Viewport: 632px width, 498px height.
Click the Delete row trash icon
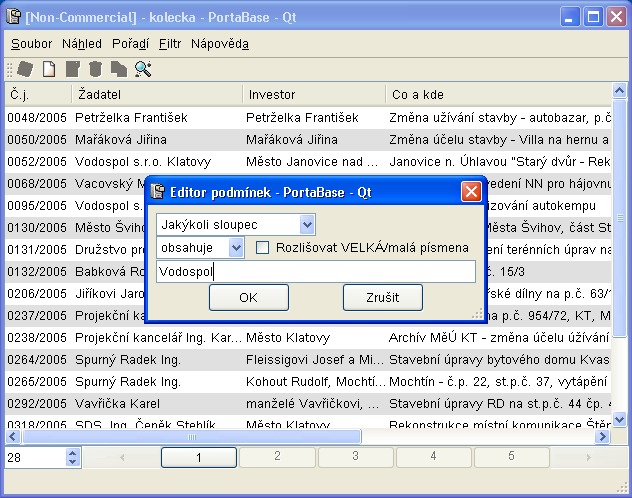point(95,69)
